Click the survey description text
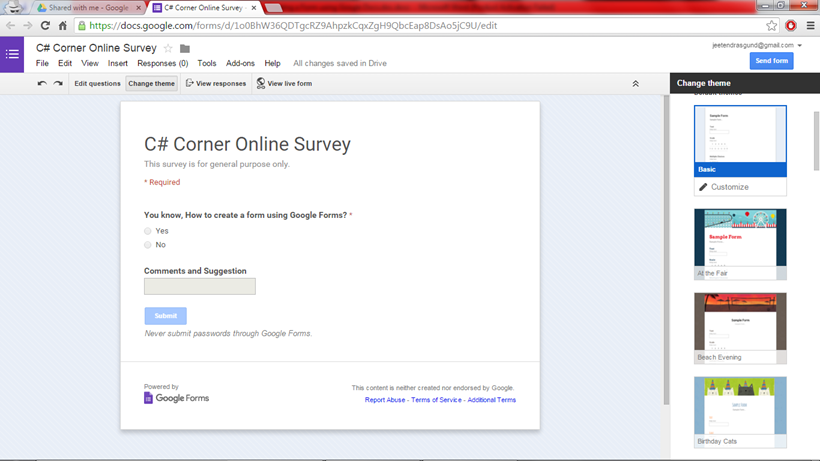Viewport: 820px width, 461px height. tap(217, 164)
